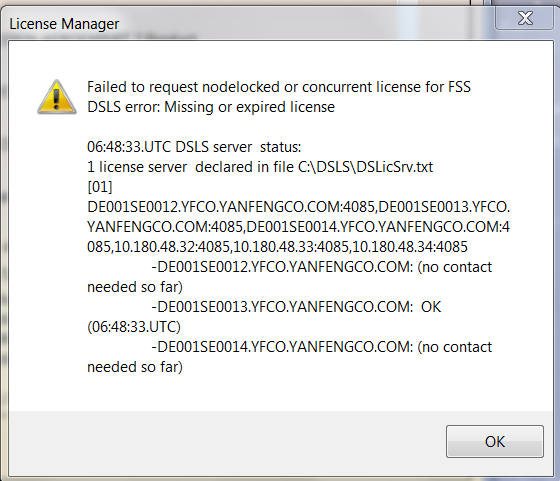The image size is (560, 481).
Task: Close the License Manager dialog with X
Action: (x=525, y=18)
